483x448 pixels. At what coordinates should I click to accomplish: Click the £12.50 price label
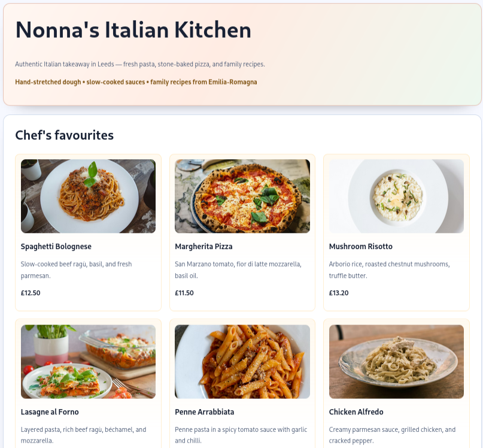tap(31, 293)
